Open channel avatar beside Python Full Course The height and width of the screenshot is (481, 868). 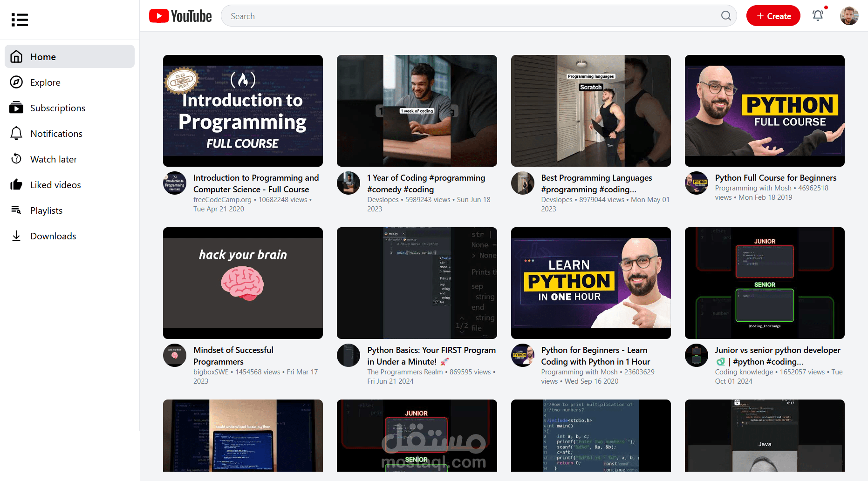click(697, 183)
